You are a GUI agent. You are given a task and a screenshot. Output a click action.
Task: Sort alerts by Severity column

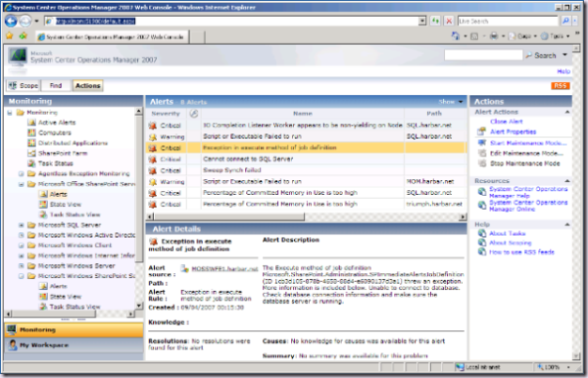point(166,114)
